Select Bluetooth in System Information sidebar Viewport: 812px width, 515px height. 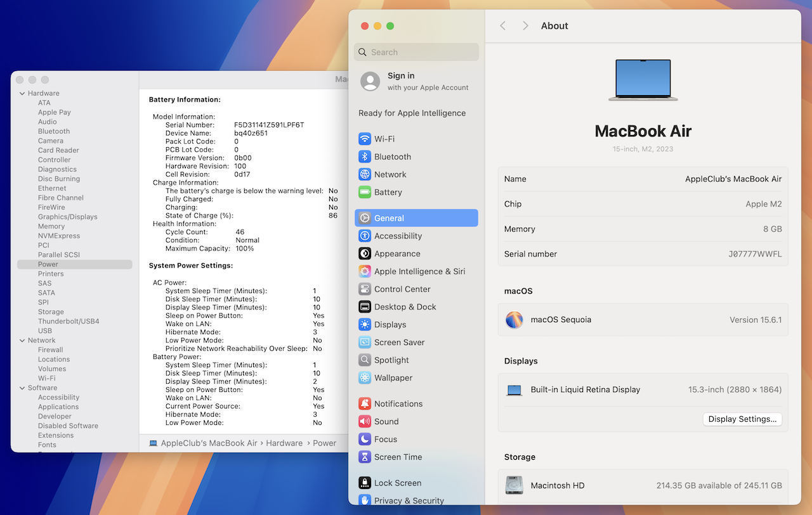tap(54, 131)
